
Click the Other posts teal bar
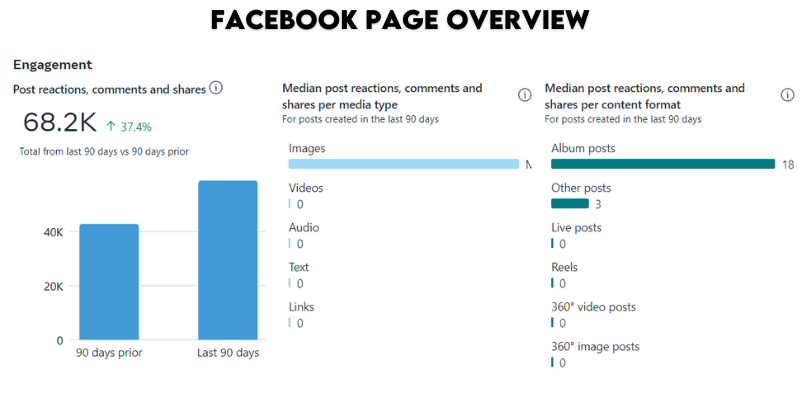click(570, 204)
